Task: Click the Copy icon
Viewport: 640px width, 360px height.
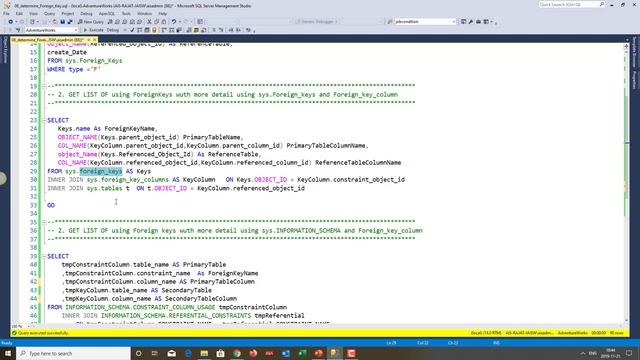Action: coord(156,22)
